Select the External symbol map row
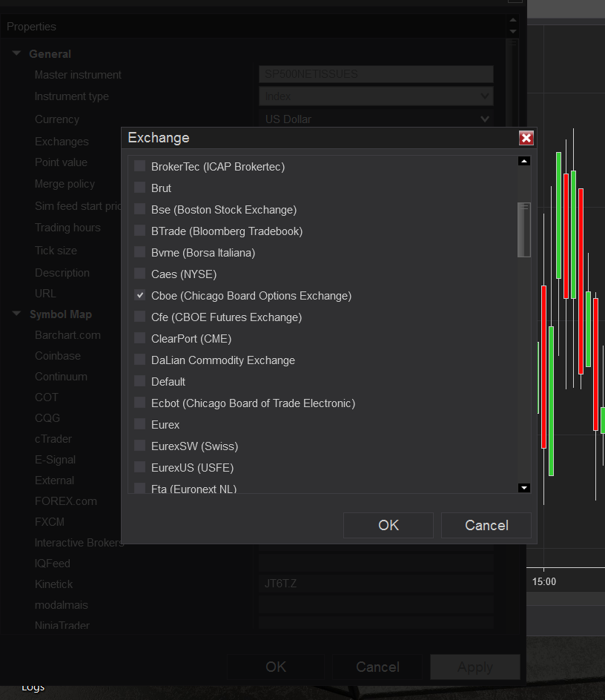Viewport: 605px width, 700px height. (x=54, y=481)
